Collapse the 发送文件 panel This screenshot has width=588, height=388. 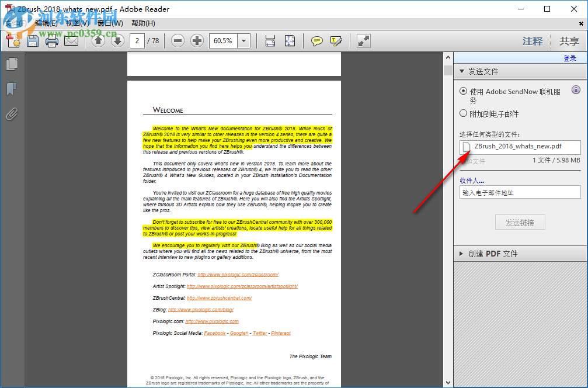click(x=462, y=71)
